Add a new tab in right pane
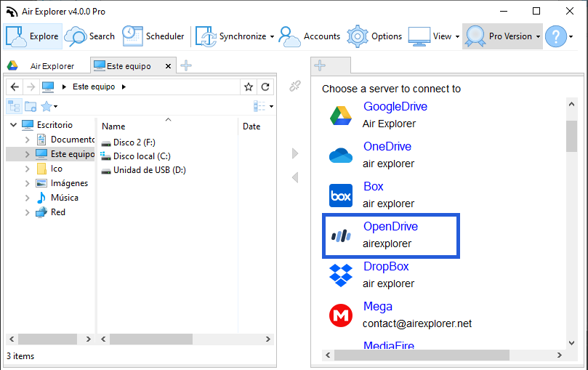This screenshot has width=588, height=370. (x=320, y=65)
